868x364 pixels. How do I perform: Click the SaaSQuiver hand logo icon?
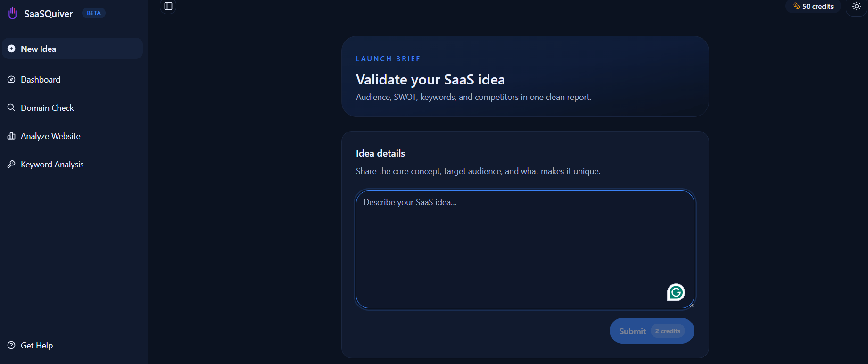[x=13, y=13]
